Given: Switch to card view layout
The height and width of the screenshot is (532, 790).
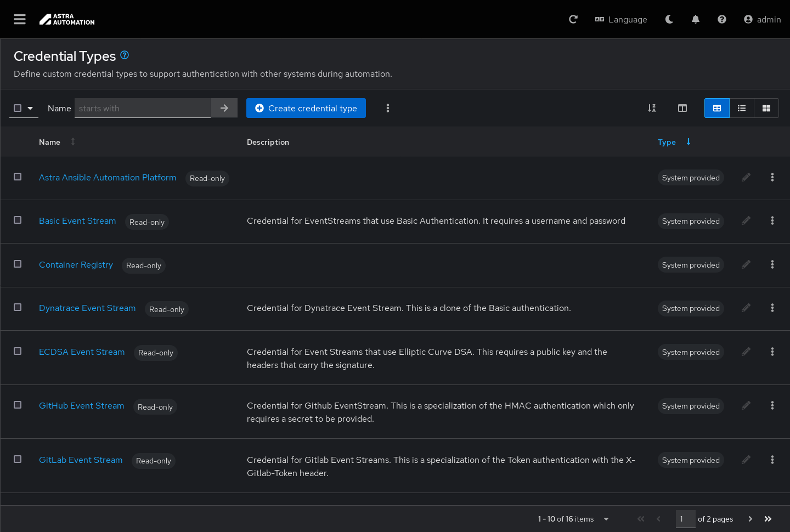Looking at the screenshot, I should [766, 108].
